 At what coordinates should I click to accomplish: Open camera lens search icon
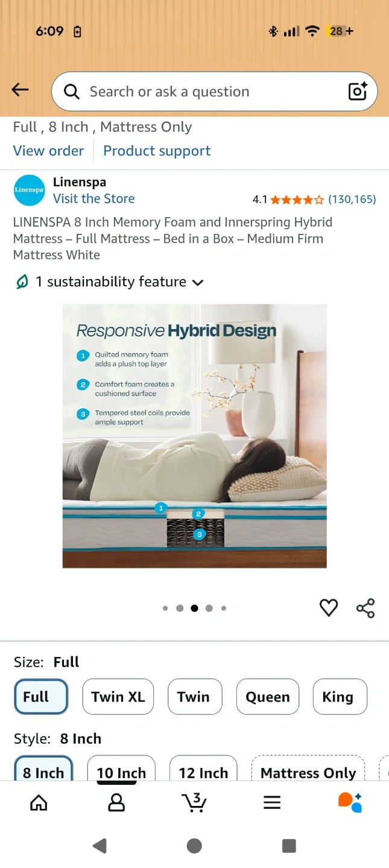358,92
